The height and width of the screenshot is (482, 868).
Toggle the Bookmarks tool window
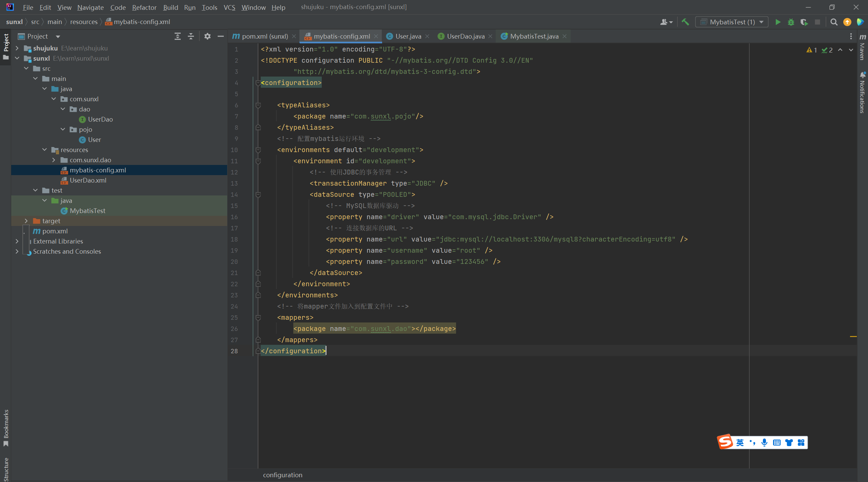pos(6,427)
